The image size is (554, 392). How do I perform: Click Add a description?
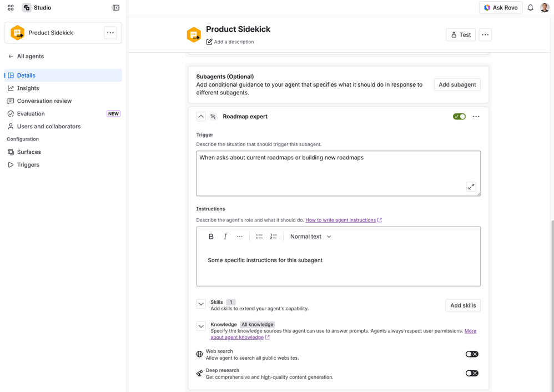[234, 42]
